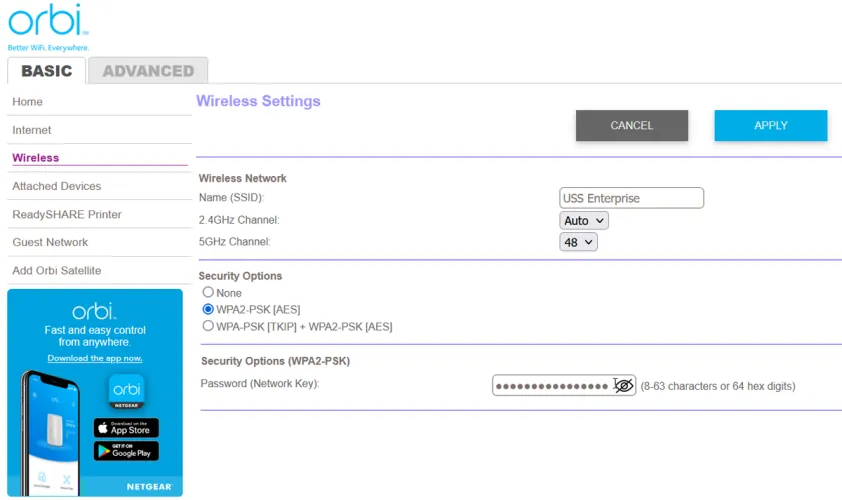Image resolution: width=842 pixels, height=500 pixels.
Task: Open the 2.4GHz Channel dropdown
Action: (584, 220)
